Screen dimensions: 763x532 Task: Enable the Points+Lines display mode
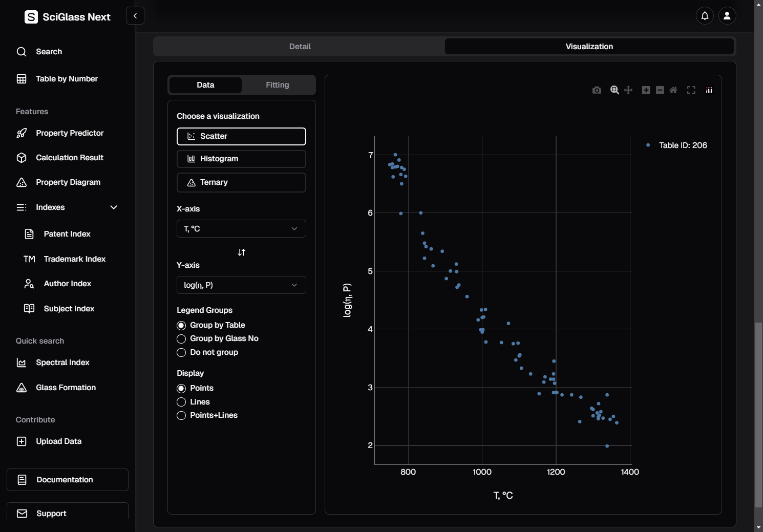click(181, 416)
